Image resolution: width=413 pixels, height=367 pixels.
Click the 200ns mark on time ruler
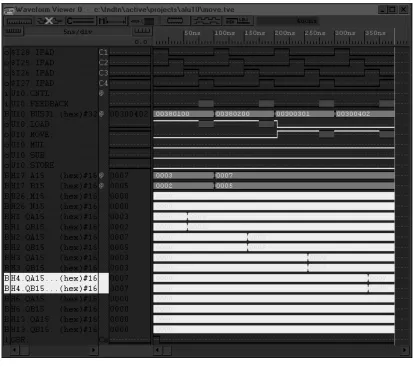(285, 33)
